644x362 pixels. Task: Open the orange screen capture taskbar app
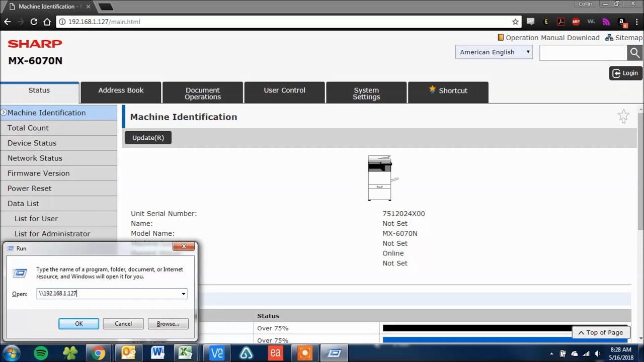click(304, 353)
